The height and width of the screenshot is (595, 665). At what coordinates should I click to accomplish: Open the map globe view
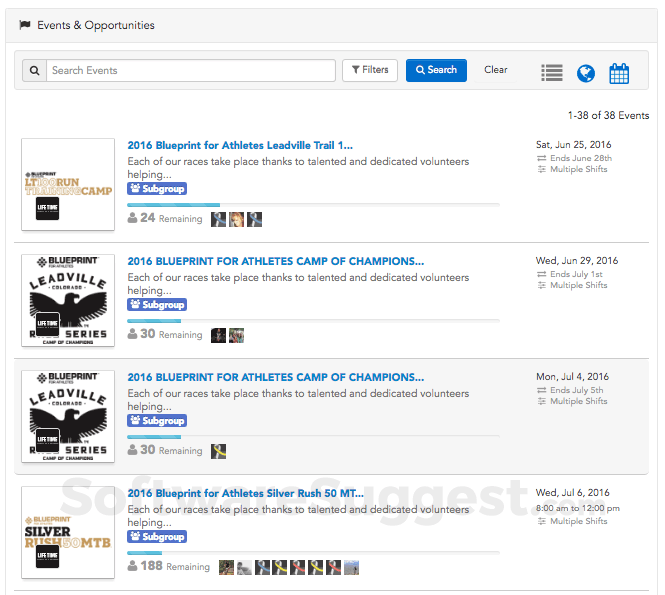click(x=586, y=72)
